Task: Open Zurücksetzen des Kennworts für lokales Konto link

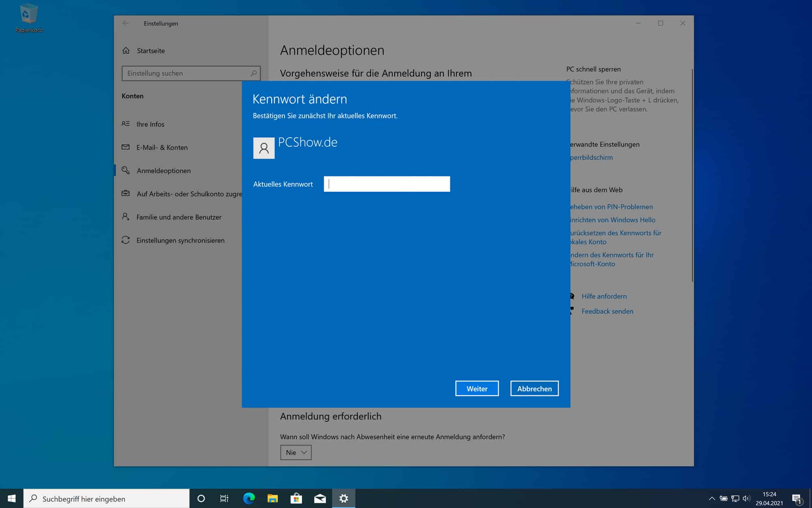Action: pos(615,237)
